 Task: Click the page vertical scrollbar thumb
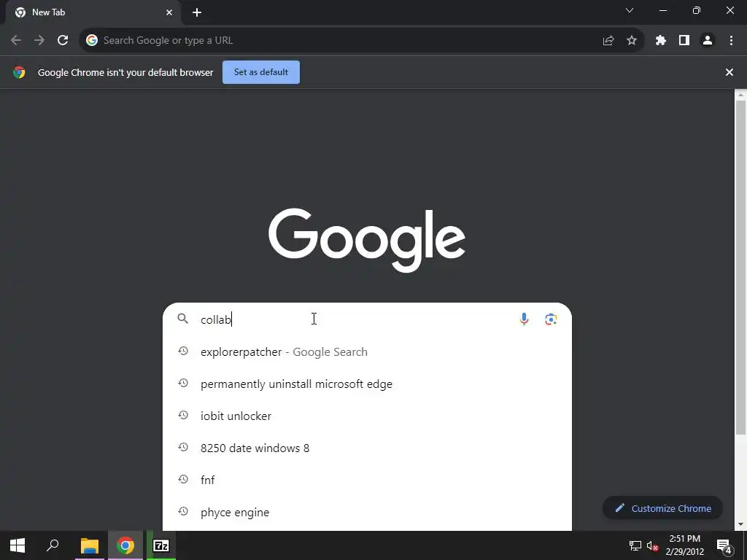point(740,267)
